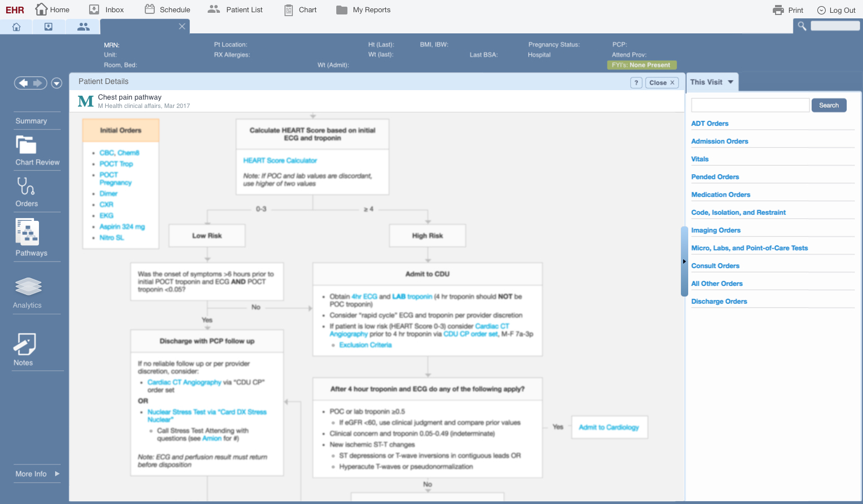Screen dimensions: 863x504
Task: Open the Inbox icon in top navigation
Action: (x=94, y=9)
